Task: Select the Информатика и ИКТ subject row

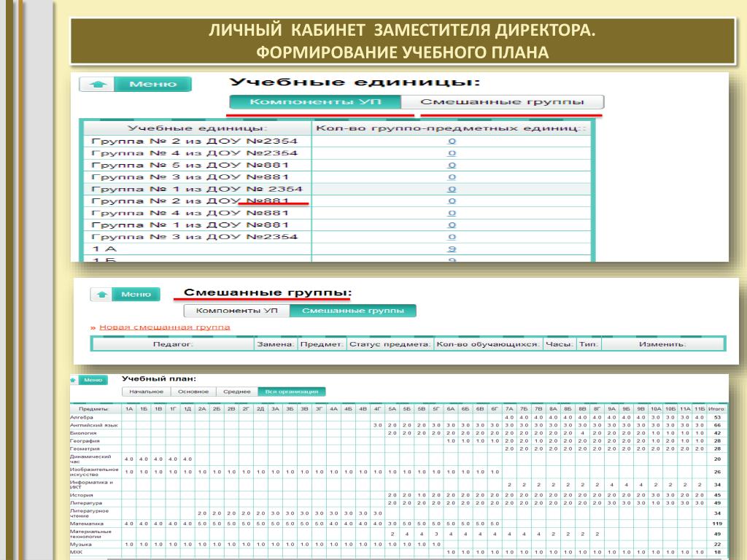Action: tap(399, 485)
